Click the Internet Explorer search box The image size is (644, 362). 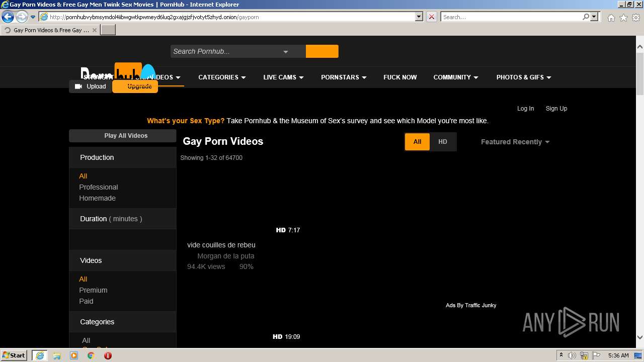tap(511, 17)
